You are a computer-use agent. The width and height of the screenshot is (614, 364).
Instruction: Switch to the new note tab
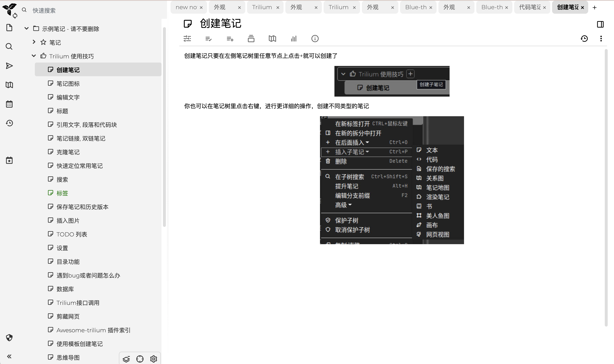(186, 7)
